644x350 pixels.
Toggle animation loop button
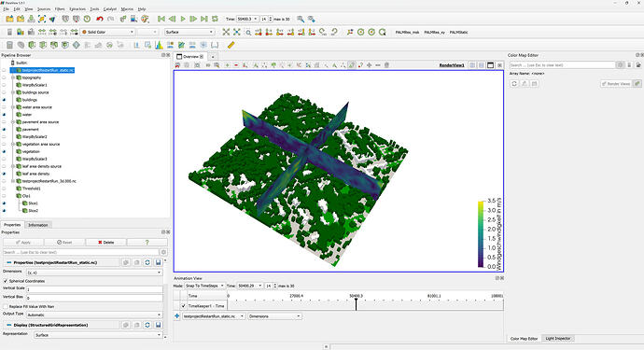click(x=215, y=19)
